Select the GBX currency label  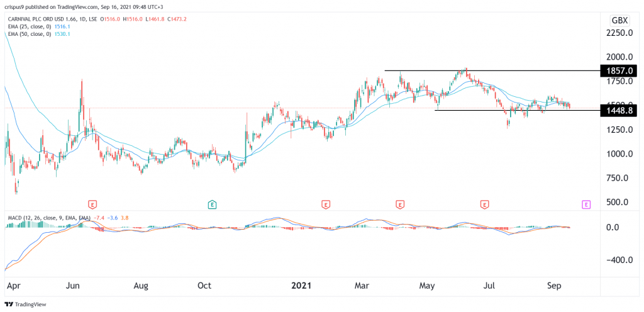619,21
